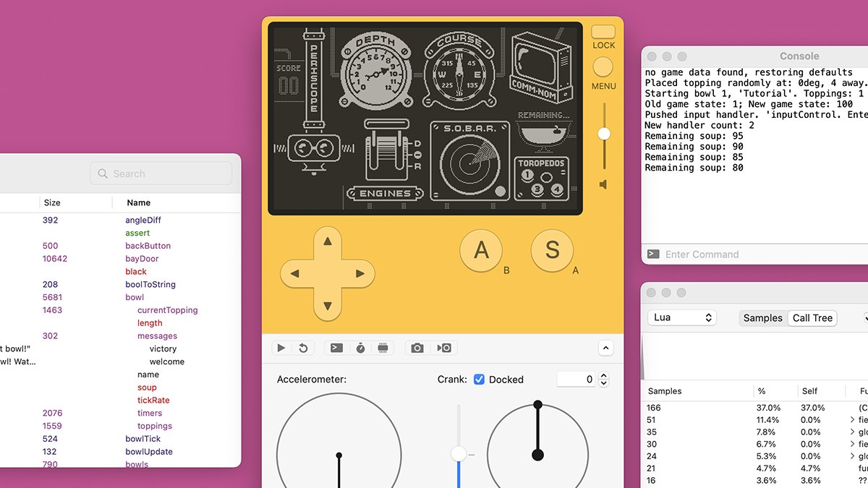The height and width of the screenshot is (488, 868).
Task: Select the Samples tab
Action: click(x=763, y=318)
